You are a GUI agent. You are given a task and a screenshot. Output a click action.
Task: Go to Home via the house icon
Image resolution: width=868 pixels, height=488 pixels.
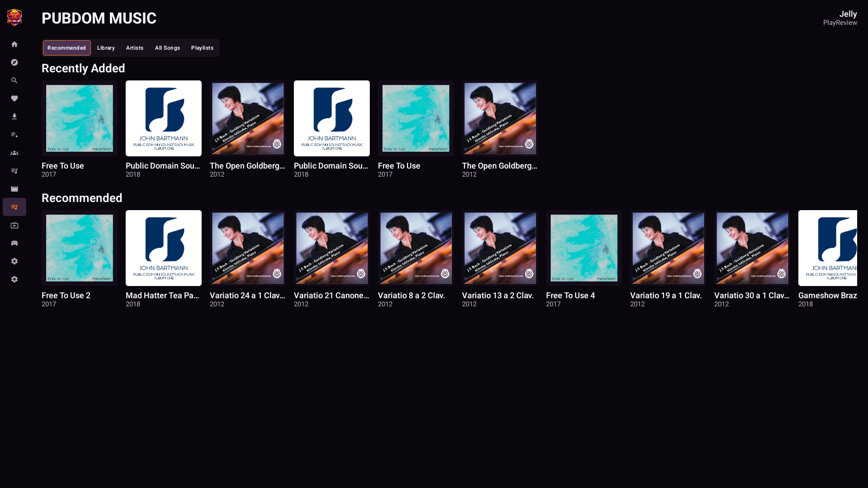pos(14,44)
